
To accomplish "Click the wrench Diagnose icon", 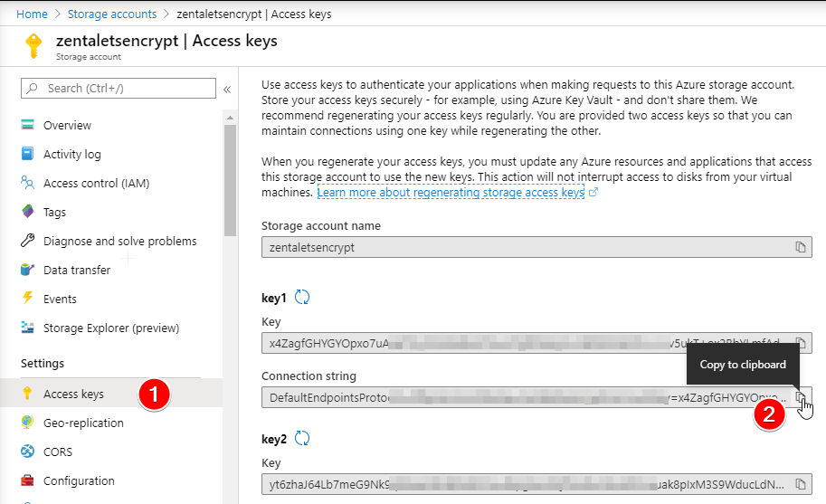I will (27, 241).
